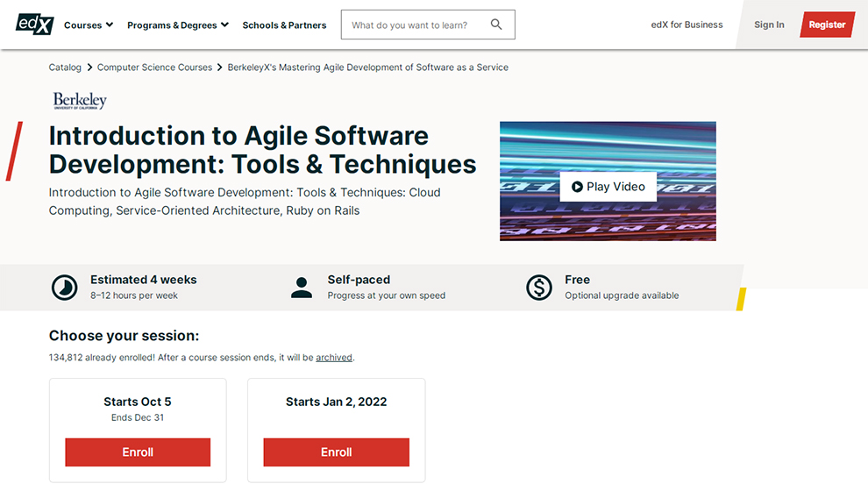Click the play icon on the video thumbnail

(x=577, y=187)
